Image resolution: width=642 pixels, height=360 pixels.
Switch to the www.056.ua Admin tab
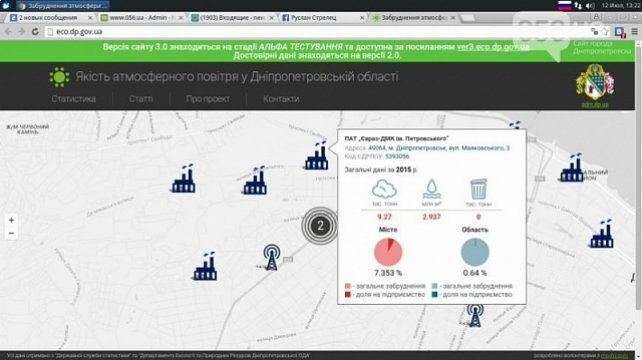click(x=140, y=18)
